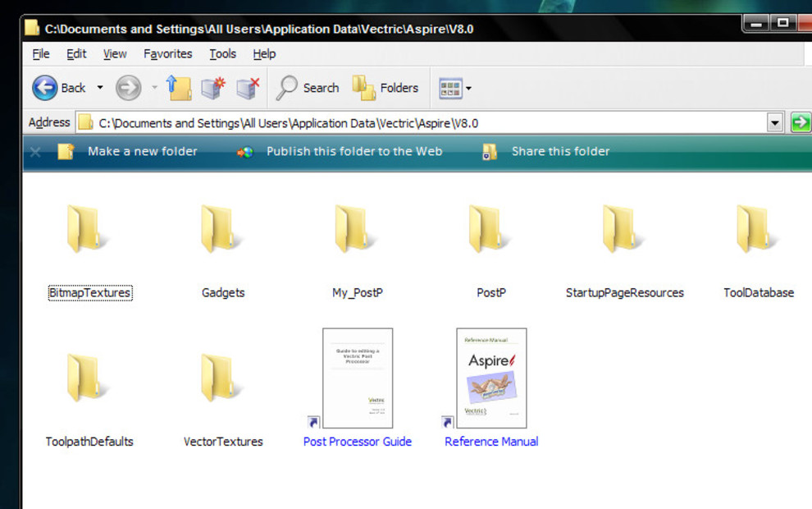
Task: Click the Folders label button
Action: click(399, 88)
